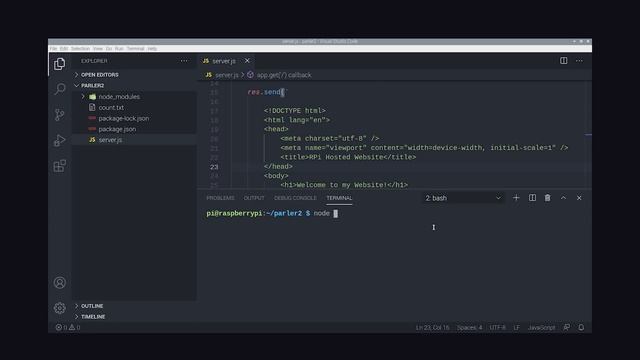Open the File menu
This screenshot has width=640, height=360.
[x=53, y=49]
